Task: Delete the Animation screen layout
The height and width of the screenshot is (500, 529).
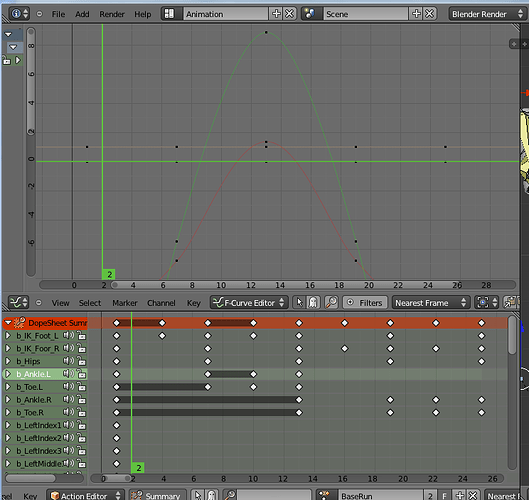Action: click(x=289, y=14)
